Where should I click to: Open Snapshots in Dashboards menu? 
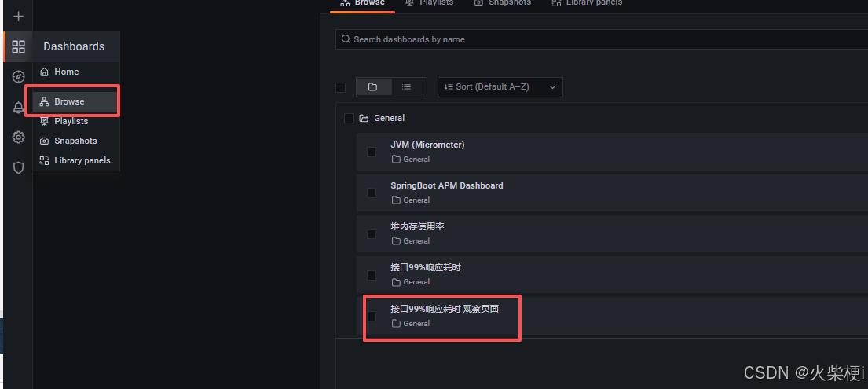76,141
